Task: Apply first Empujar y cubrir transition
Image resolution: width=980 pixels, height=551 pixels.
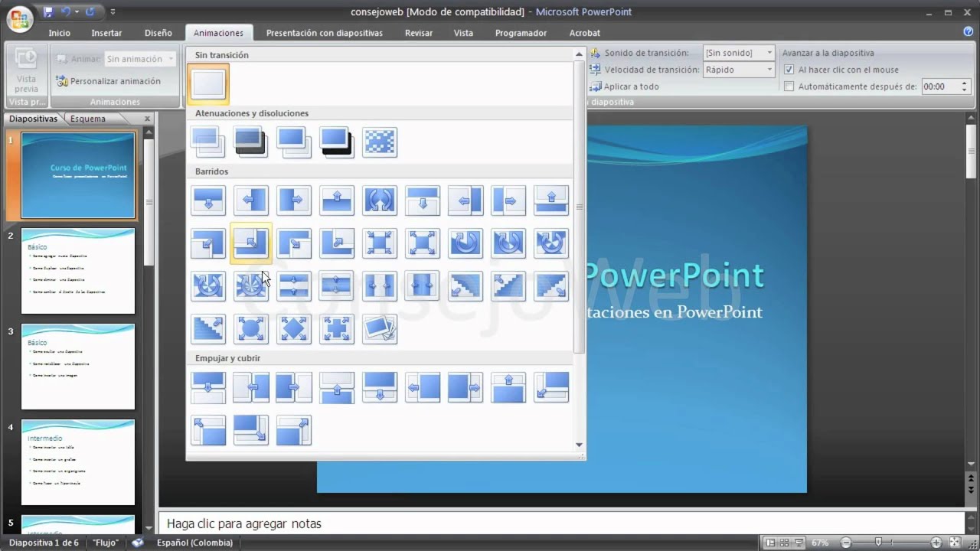Action: [208, 387]
